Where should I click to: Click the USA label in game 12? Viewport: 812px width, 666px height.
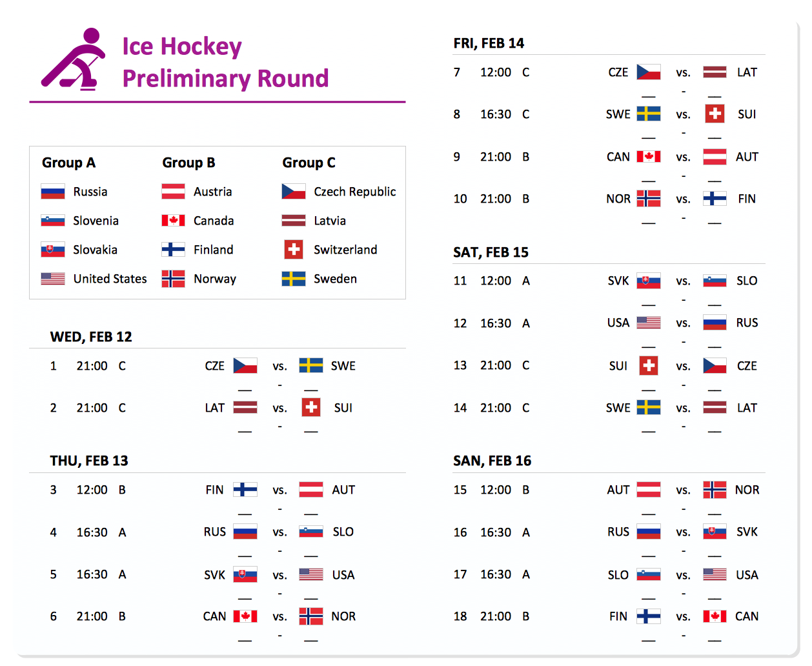coord(618,323)
